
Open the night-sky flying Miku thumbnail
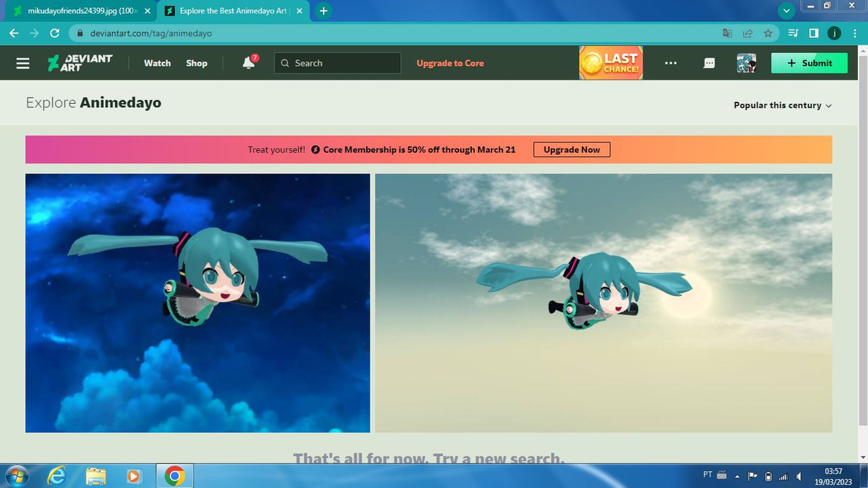coord(198,303)
